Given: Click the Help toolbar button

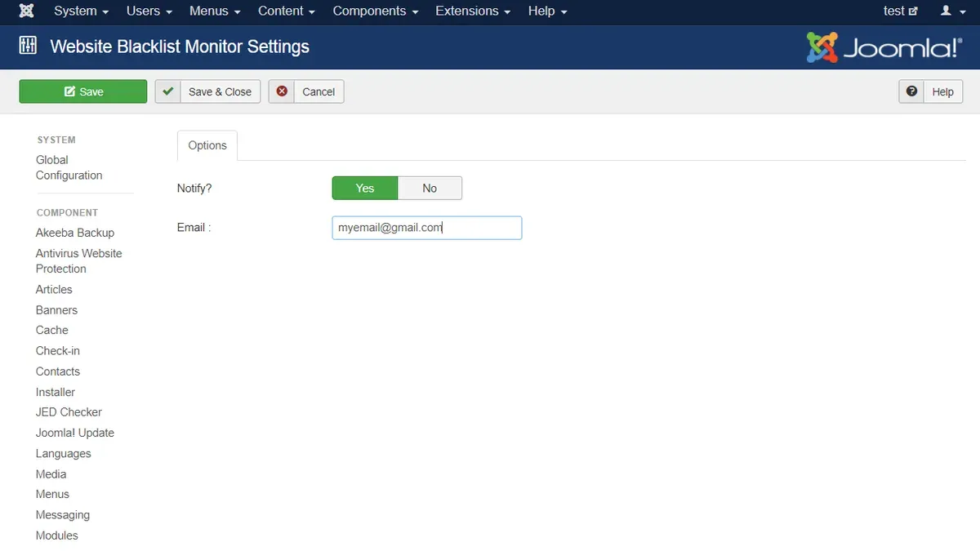Looking at the screenshot, I should pos(931,91).
